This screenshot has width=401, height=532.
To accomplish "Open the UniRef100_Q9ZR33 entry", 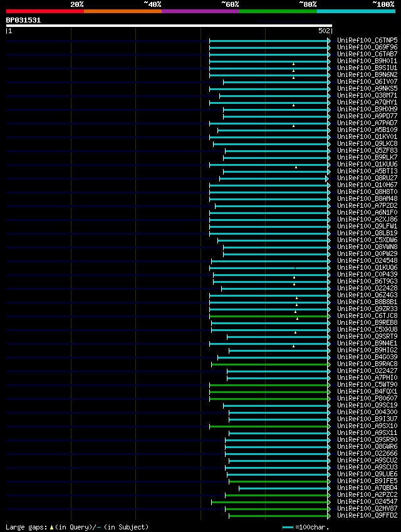I will 367,309.
